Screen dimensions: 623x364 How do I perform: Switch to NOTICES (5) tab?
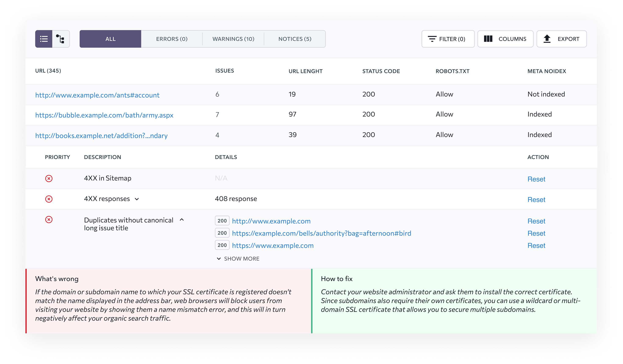(295, 39)
